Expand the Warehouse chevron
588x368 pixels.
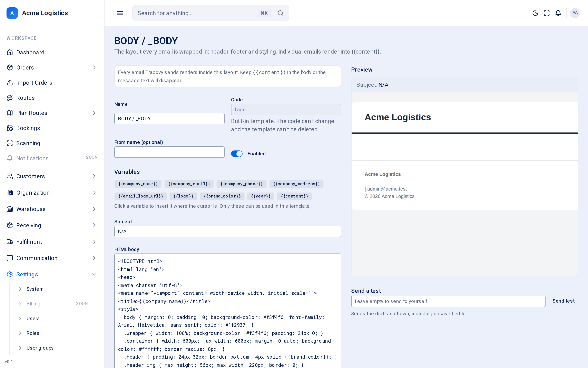tap(94, 209)
